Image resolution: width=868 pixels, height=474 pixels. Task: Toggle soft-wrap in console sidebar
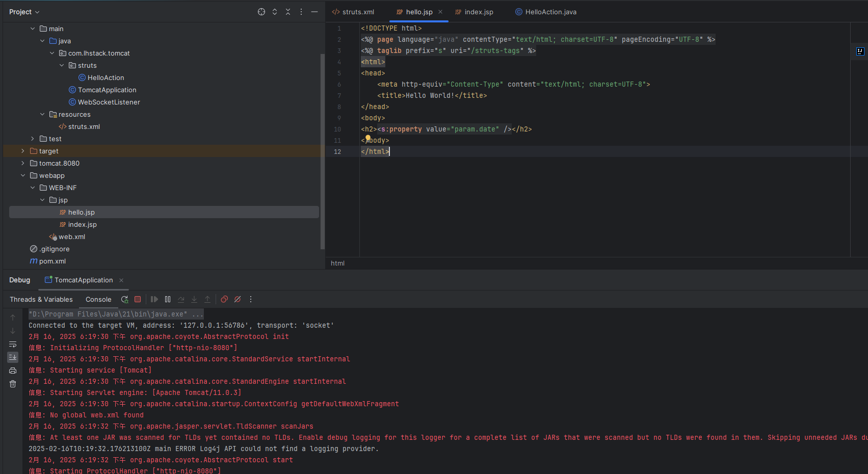[13, 344]
